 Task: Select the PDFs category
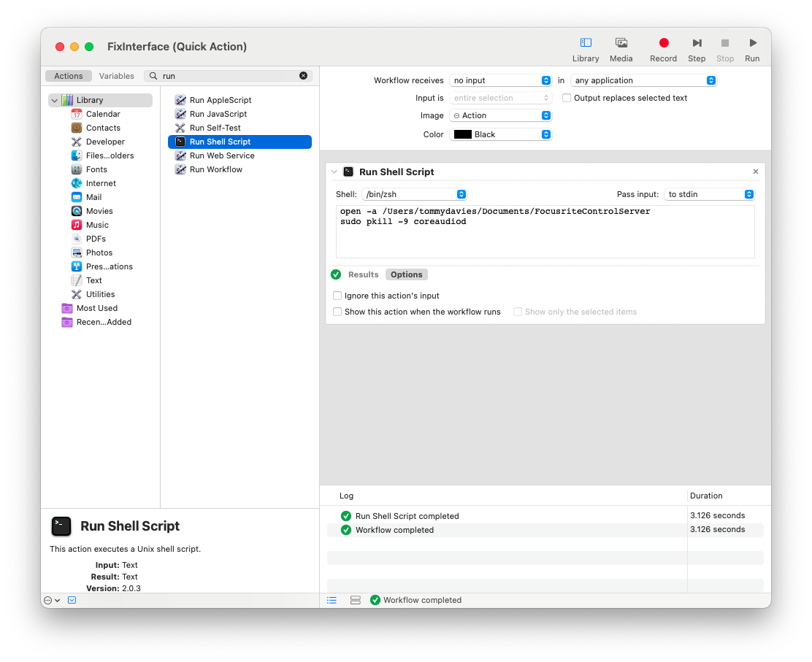coord(95,239)
